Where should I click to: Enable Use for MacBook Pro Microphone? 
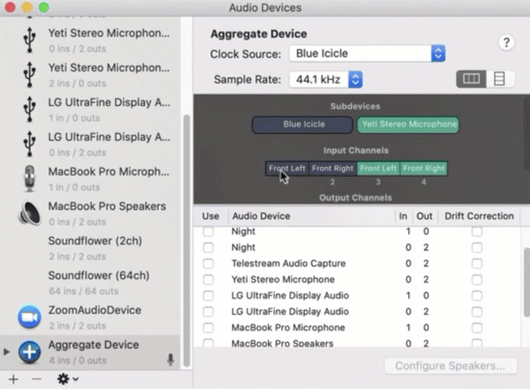208,327
